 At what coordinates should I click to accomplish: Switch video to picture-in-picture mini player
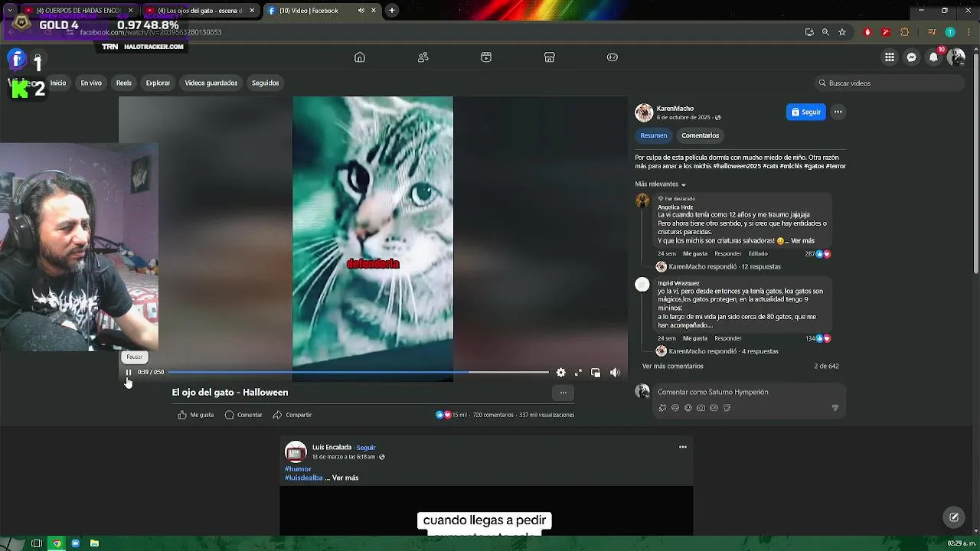tap(596, 373)
